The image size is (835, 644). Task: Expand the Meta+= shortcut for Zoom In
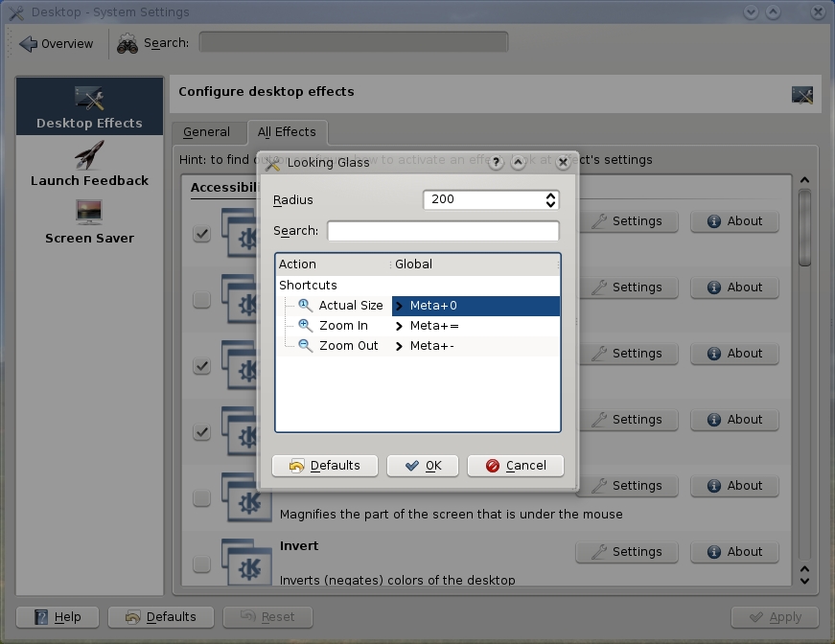click(x=400, y=327)
